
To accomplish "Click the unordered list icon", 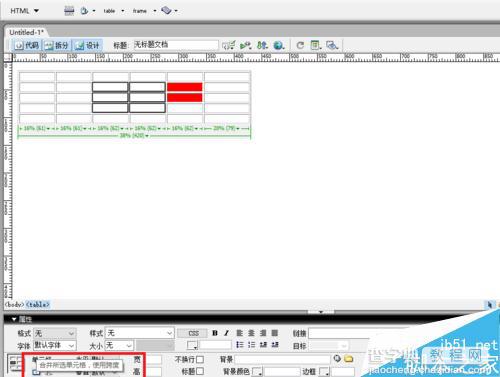I will (240, 345).
